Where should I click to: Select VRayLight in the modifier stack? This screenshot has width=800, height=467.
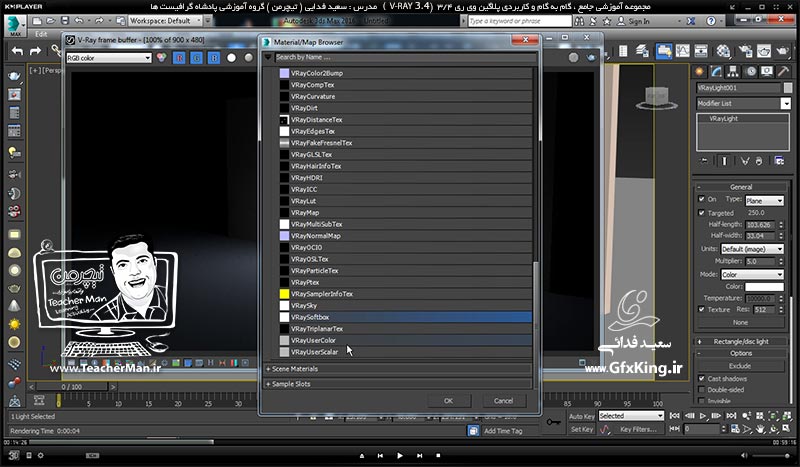tap(723, 118)
